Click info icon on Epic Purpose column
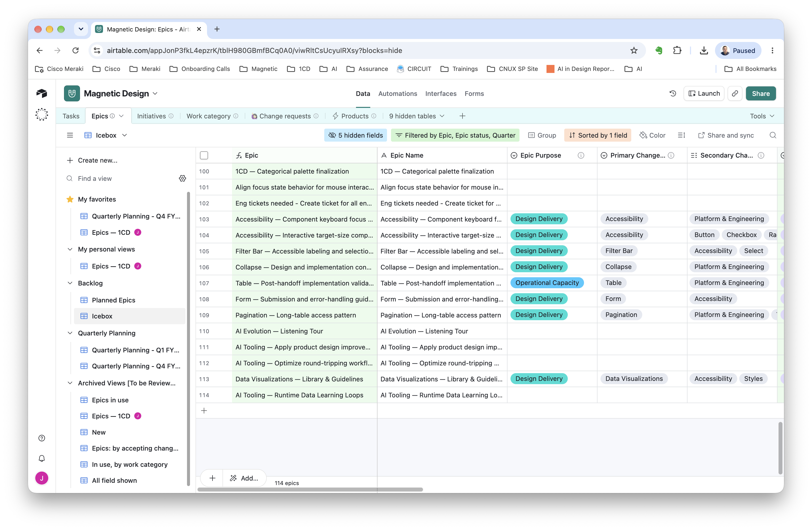Image resolution: width=812 pixels, height=530 pixels. pos(581,155)
